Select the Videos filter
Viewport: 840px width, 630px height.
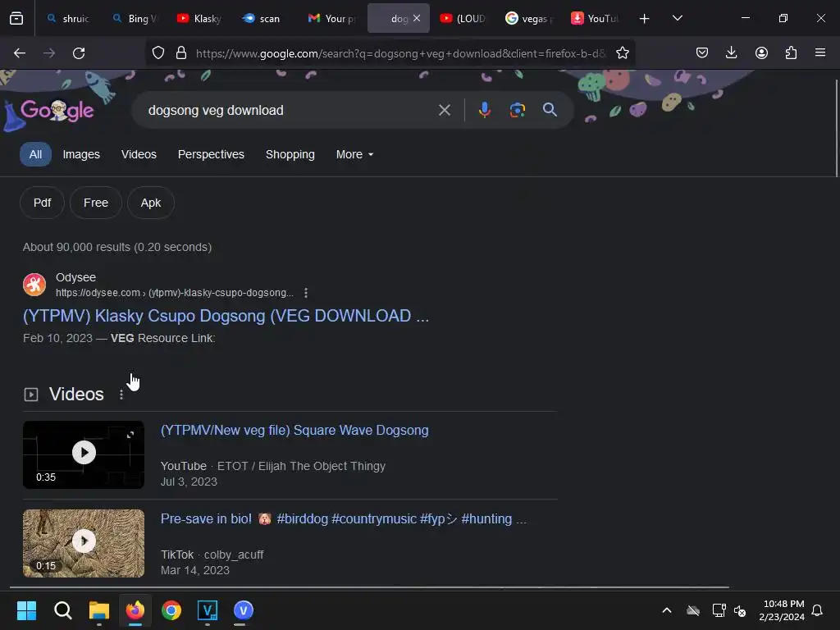(x=139, y=154)
